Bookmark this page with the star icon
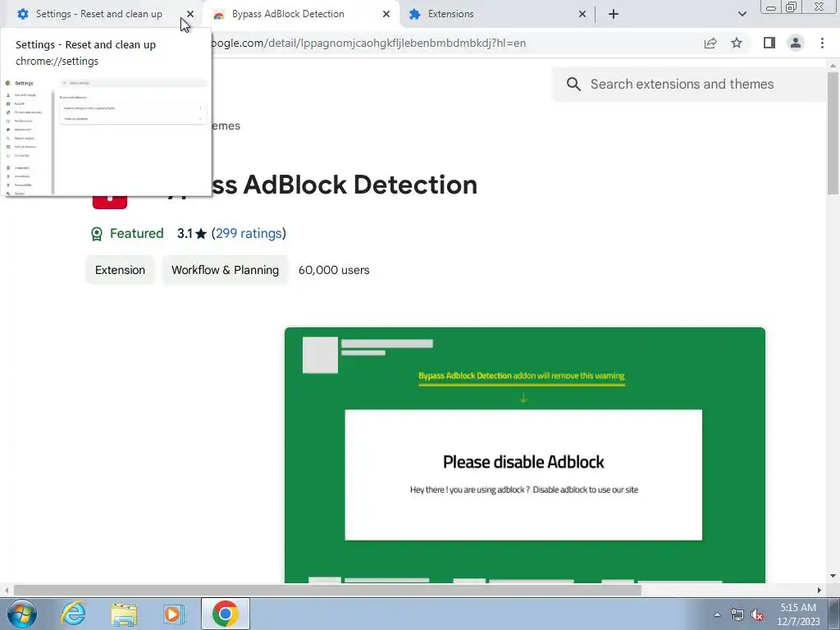 pyautogui.click(x=737, y=43)
